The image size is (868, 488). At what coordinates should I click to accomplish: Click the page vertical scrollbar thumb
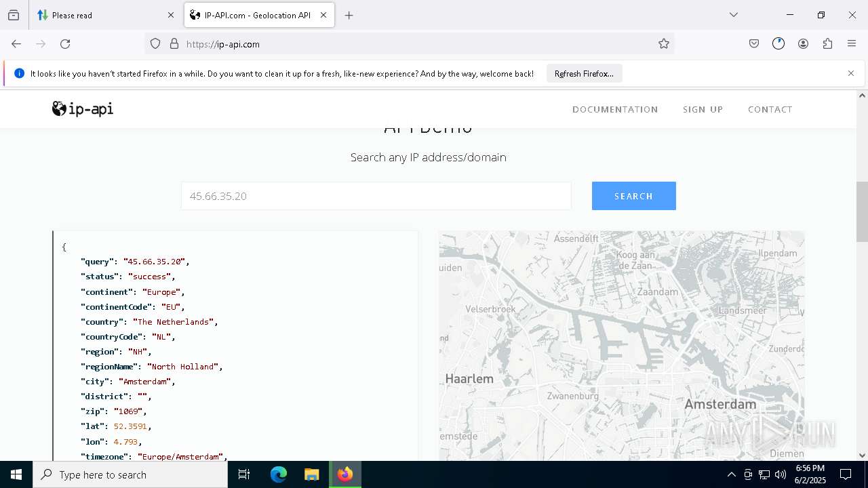tap(862, 211)
